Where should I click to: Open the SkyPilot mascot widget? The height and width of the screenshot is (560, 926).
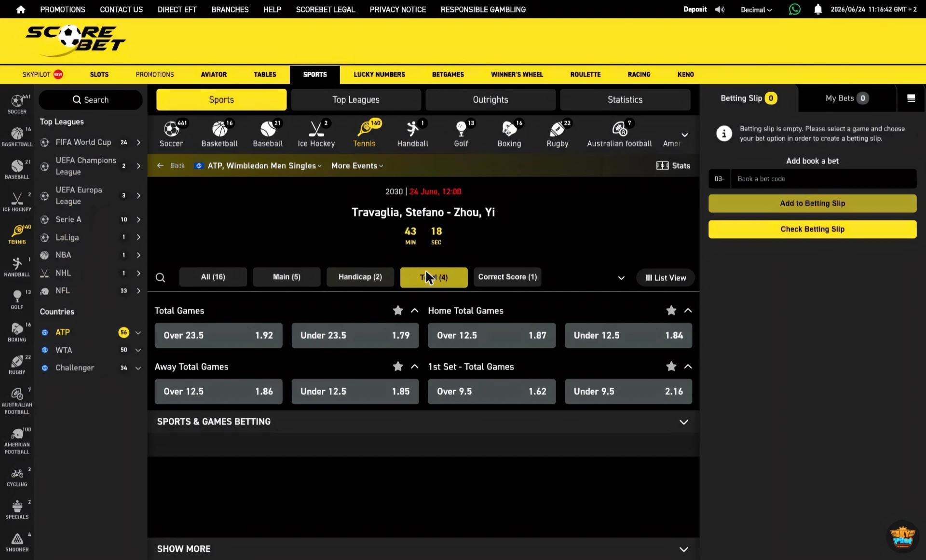tap(902, 536)
